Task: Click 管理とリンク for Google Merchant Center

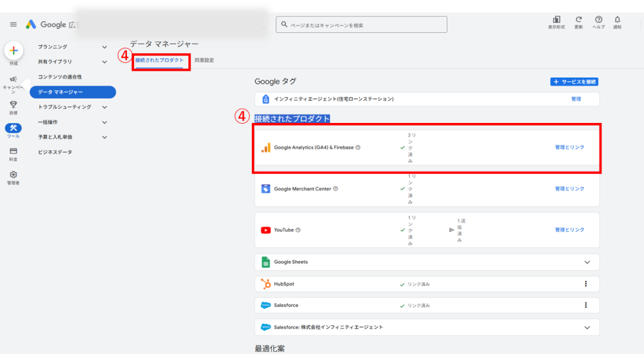Action: point(569,189)
